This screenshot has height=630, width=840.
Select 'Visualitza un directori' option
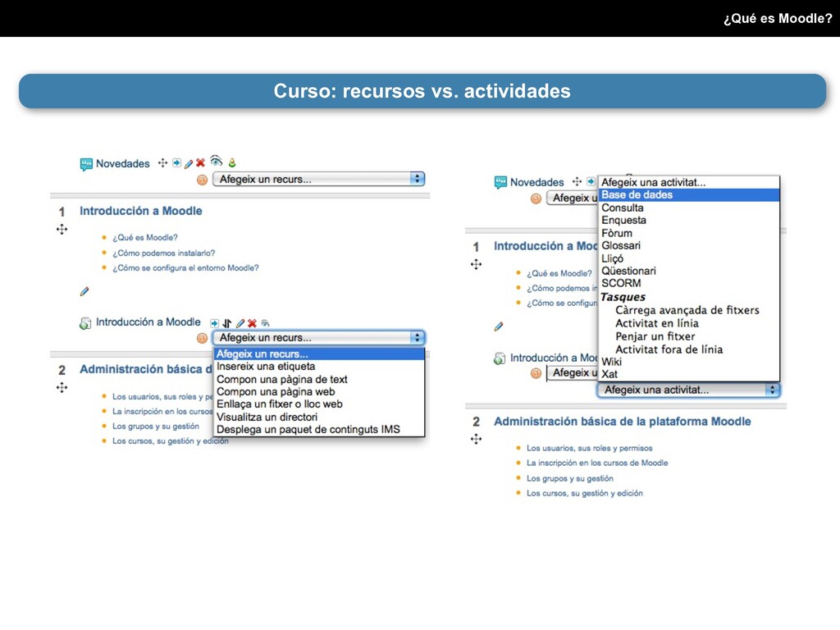click(x=319, y=417)
